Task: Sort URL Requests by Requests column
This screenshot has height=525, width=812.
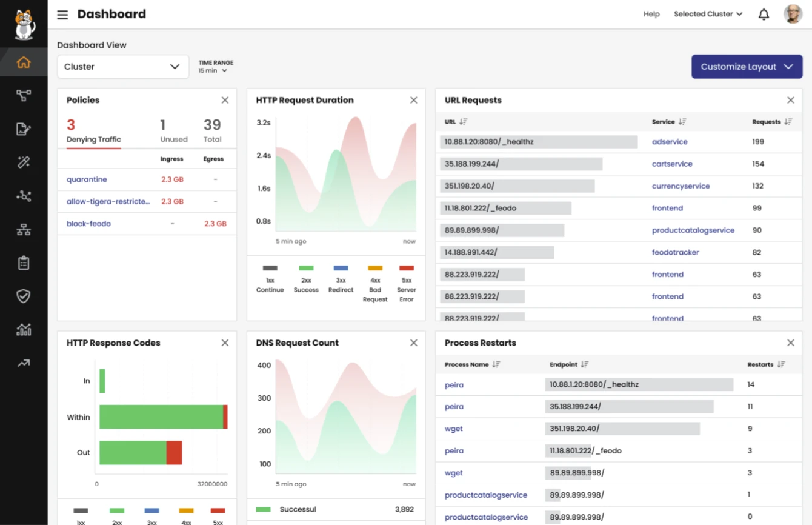Action: click(788, 122)
